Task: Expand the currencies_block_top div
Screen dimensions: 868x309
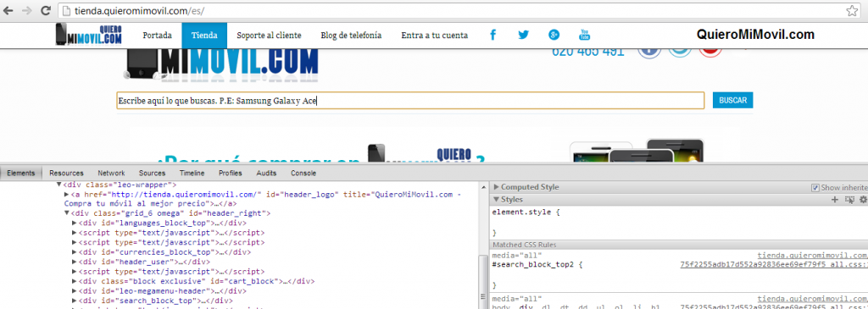Action: pyautogui.click(x=75, y=251)
